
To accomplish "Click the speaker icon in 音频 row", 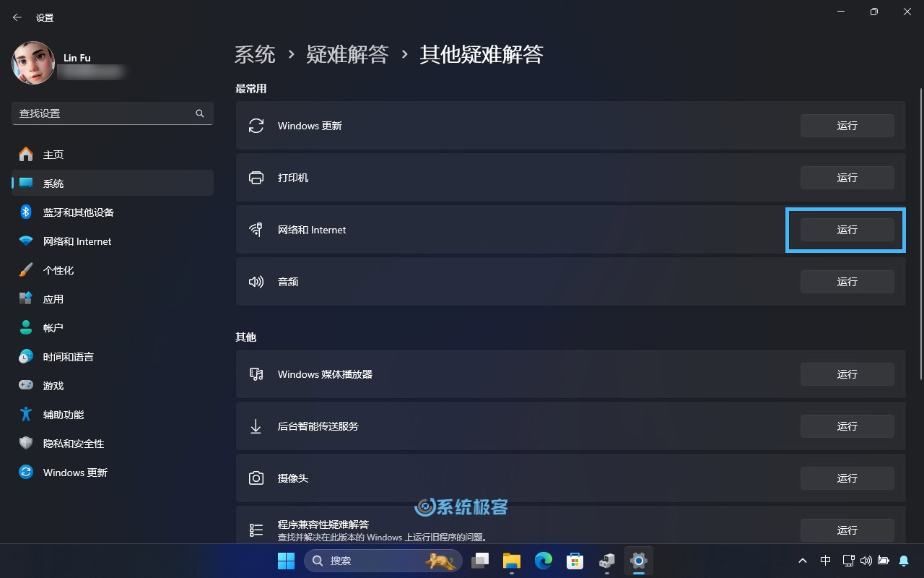I will pos(256,282).
